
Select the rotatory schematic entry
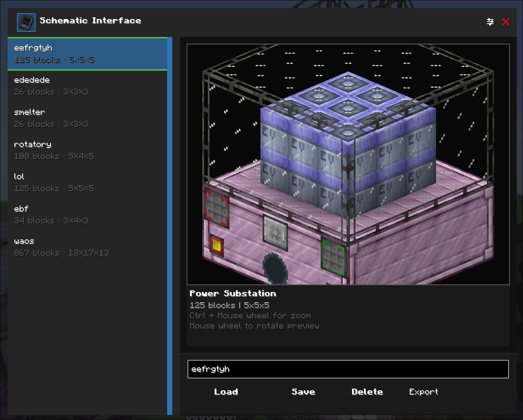pos(87,150)
